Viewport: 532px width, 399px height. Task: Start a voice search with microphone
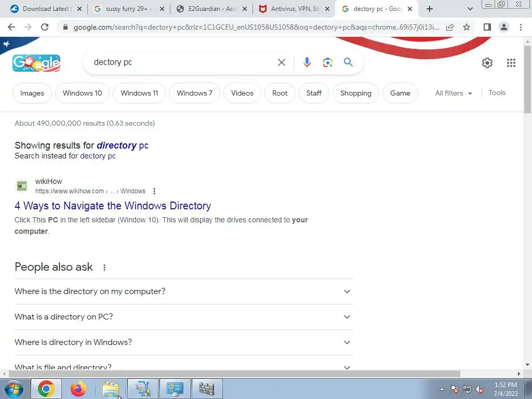pyautogui.click(x=307, y=62)
